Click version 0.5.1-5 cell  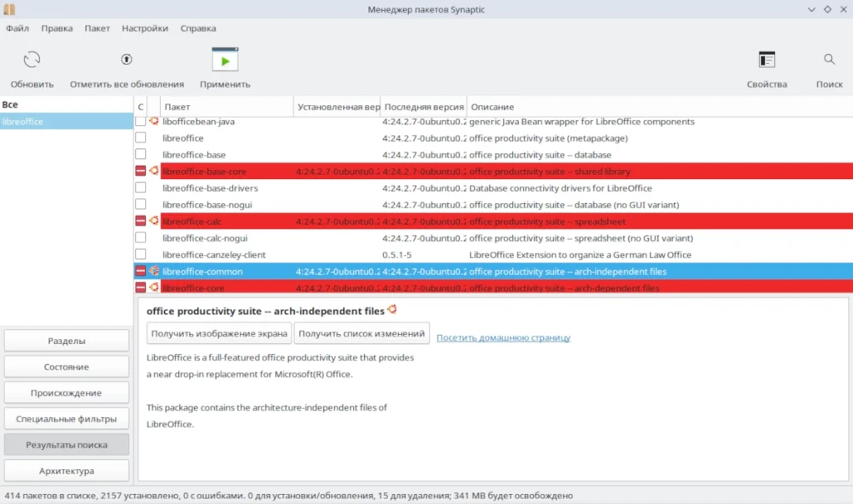[397, 255]
